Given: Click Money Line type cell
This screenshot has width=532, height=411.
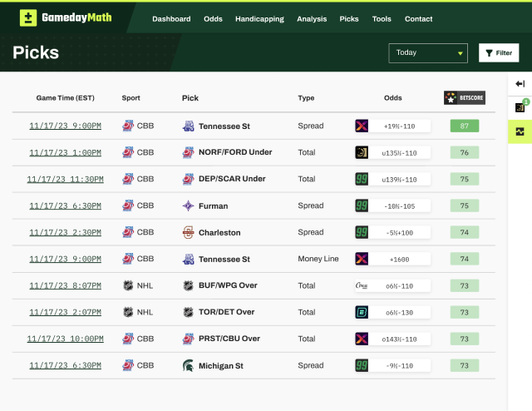Looking at the screenshot, I should pyautogui.click(x=318, y=259).
